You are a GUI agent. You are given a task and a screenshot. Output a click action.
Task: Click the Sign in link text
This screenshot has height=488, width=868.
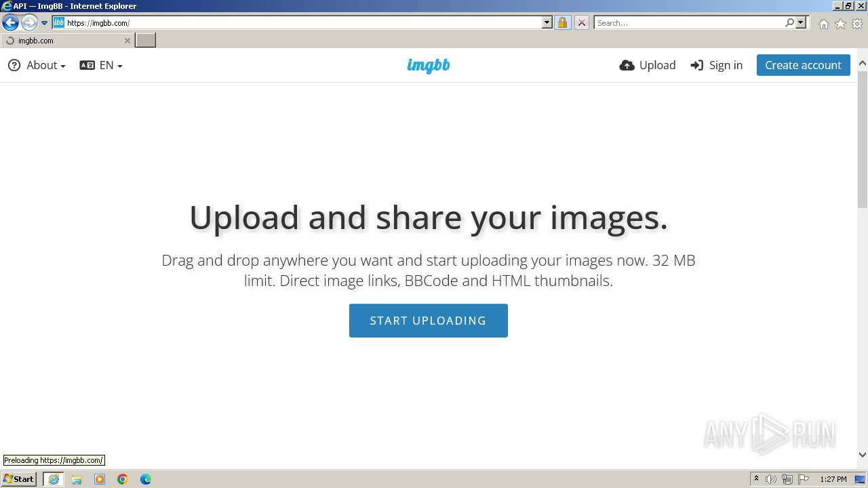pos(726,65)
